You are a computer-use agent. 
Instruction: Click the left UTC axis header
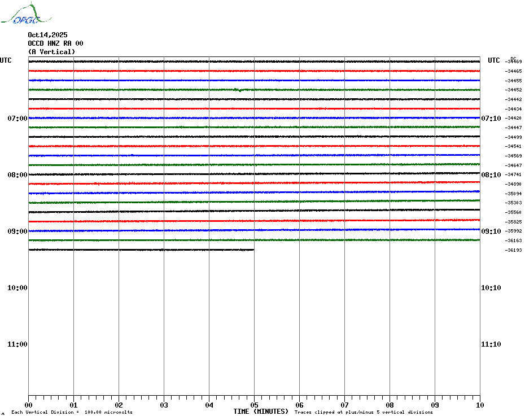6,60
